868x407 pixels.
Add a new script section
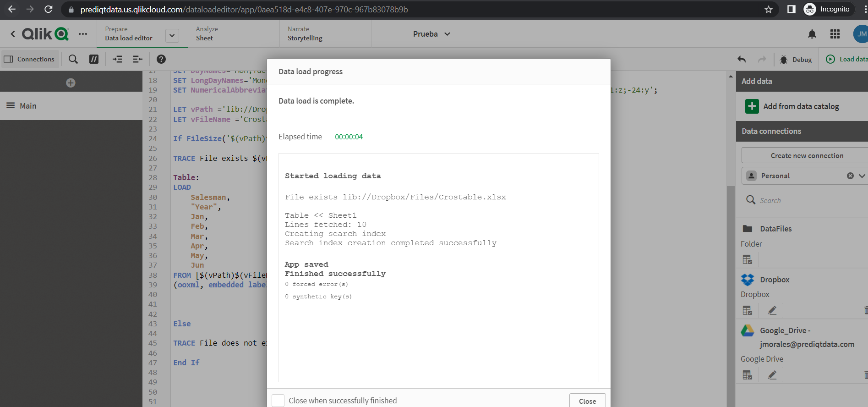(71, 83)
